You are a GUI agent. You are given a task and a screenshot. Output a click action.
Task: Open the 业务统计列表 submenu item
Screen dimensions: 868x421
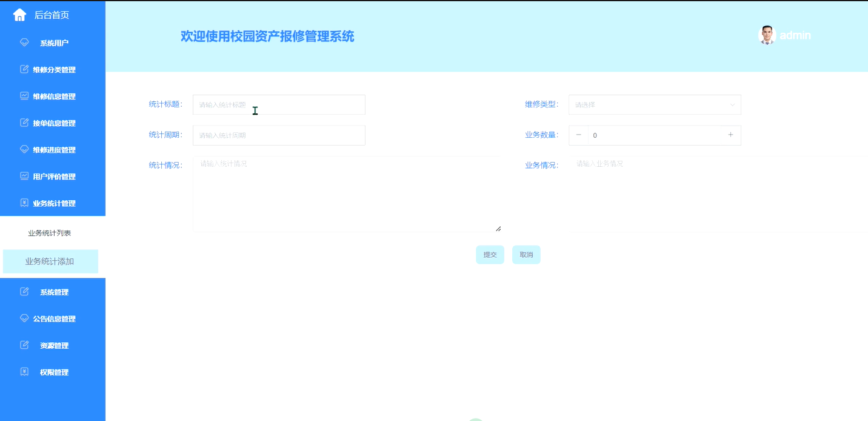pyautogui.click(x=50, y=233)
